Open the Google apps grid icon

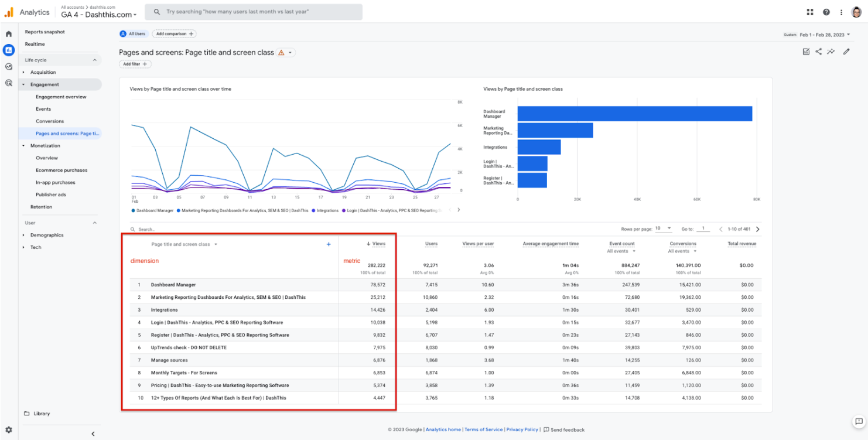click(810, 12)
